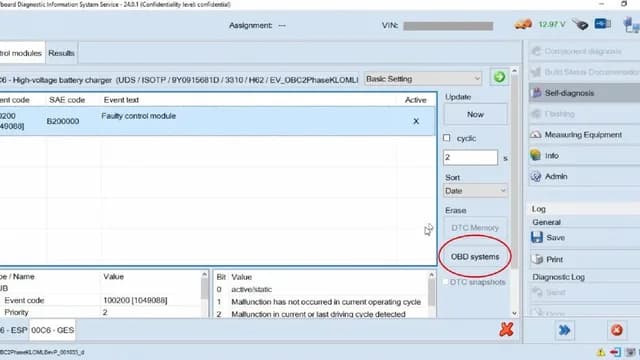Click the Printer icon
Image resolution: width=640 pixels, height=360 pixels.
point(537,259)
